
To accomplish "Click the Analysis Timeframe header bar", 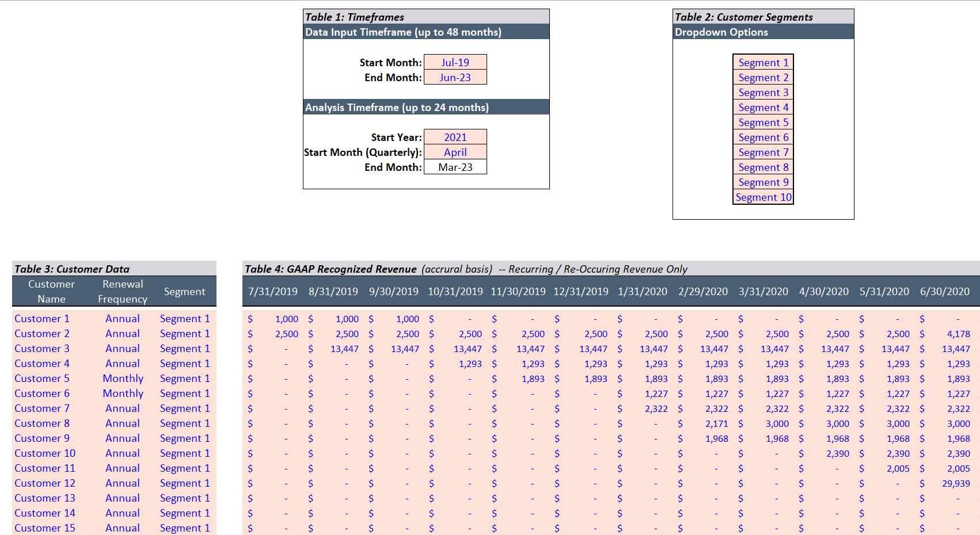I will coord(426,107).
